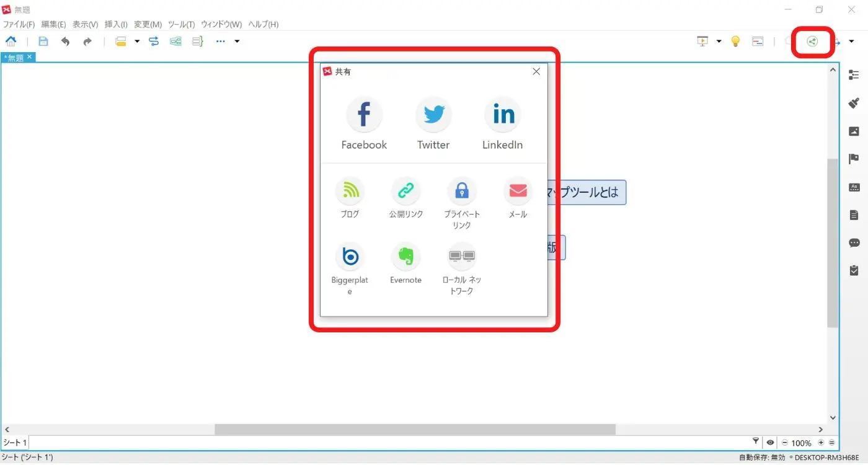Open the Comments panel in sidebar
Viewport: 868px width, 465px height.
pyautogui.click(x=854, y=243)
